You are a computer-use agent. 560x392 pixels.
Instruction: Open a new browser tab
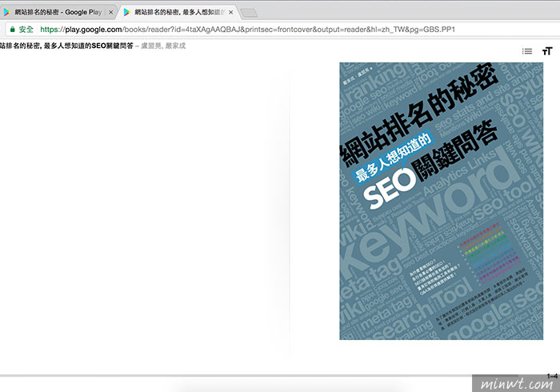249,14
